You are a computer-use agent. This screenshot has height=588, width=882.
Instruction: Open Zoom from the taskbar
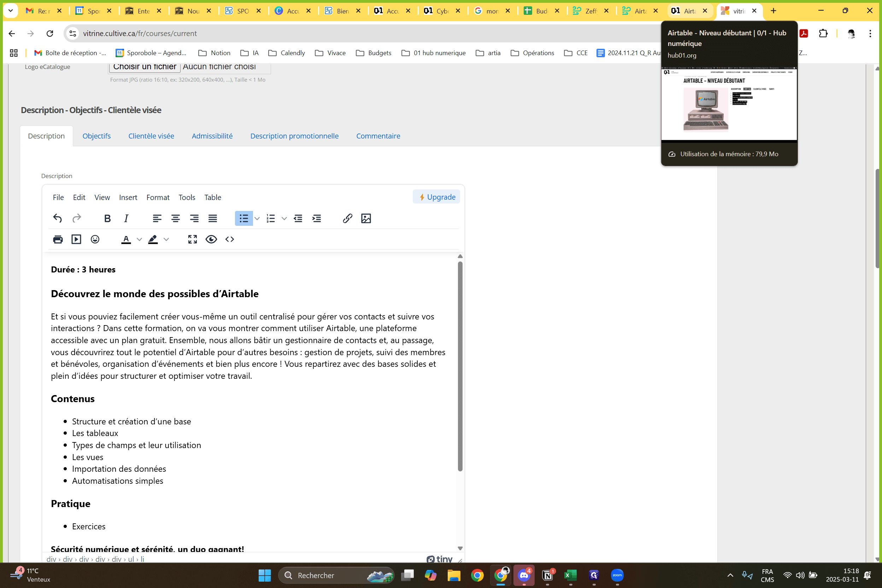click(617, 575)
